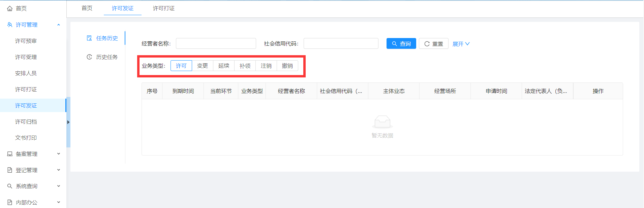Open 许可归档 in the sidebar
The image size is (644, 208).
(x=26, y=122)
